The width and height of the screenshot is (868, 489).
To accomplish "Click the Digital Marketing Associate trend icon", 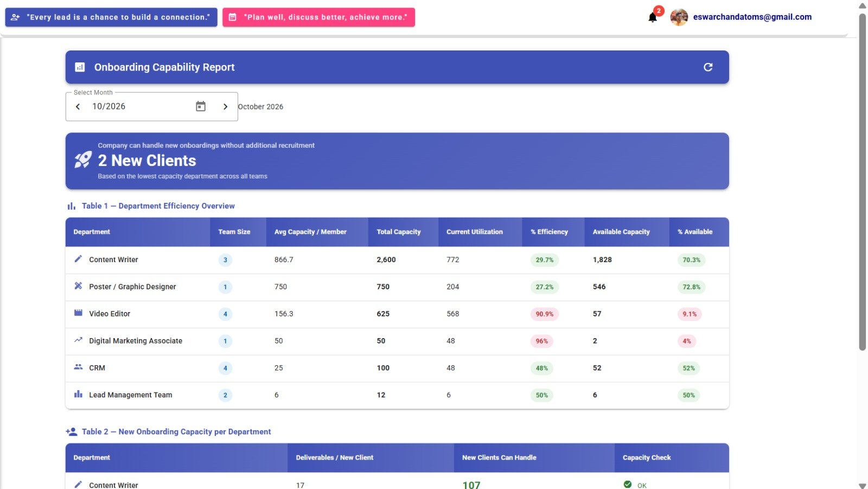I will [78, 340].
